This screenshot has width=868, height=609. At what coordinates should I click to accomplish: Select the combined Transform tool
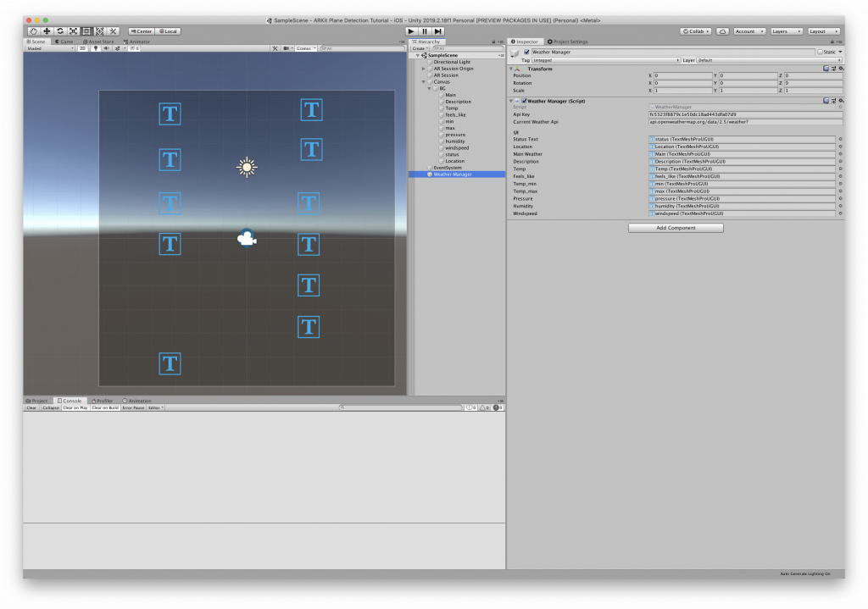pos(100,31)
